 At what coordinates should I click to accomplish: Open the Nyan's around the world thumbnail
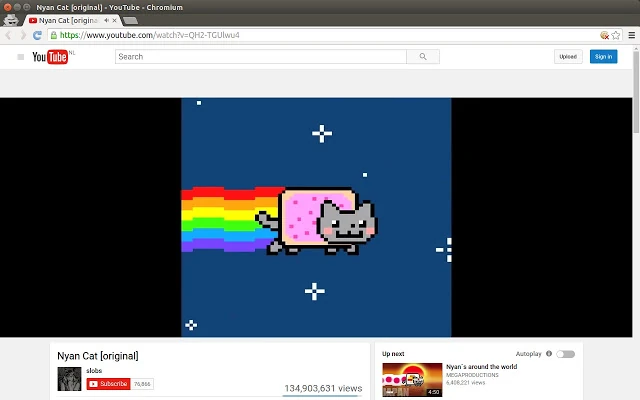click(x=412, y=380)
